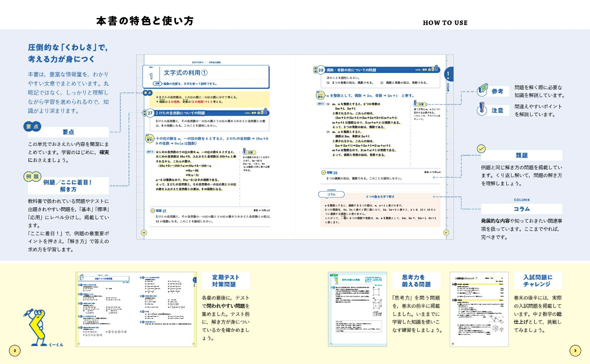This screenshot has height=364, width=590.
Task: Click the 定期テスト対策問題 heading
Action: pos(226,281)
